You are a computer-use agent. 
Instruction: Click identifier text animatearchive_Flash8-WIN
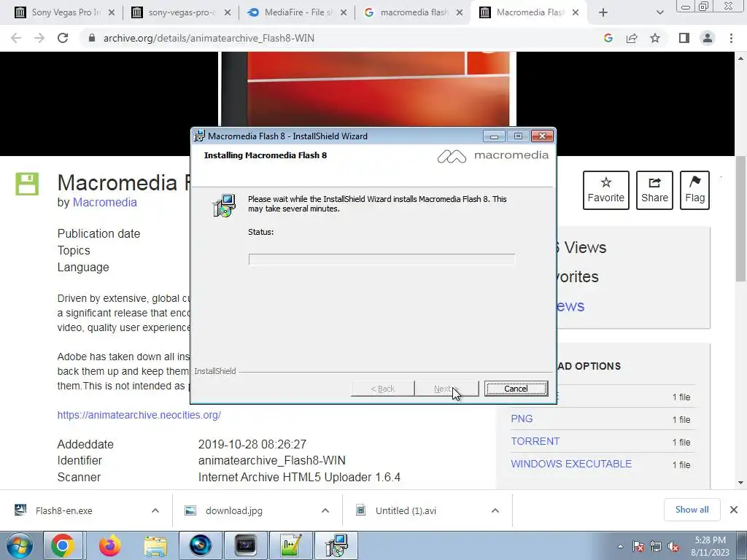point(271,461)
